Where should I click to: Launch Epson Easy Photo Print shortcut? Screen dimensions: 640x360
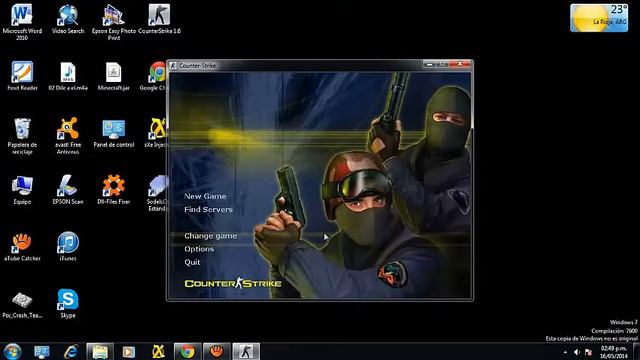pos(114,22)
